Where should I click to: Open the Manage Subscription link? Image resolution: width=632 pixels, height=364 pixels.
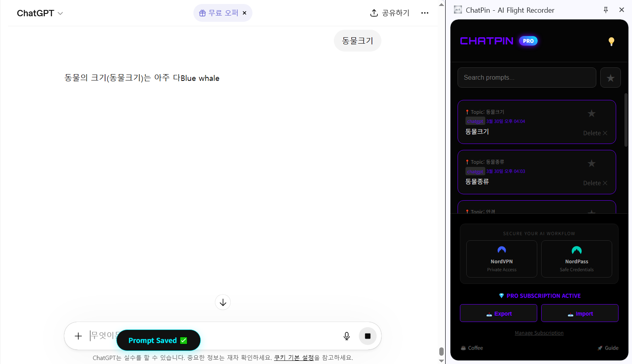(x=539, y=333)
